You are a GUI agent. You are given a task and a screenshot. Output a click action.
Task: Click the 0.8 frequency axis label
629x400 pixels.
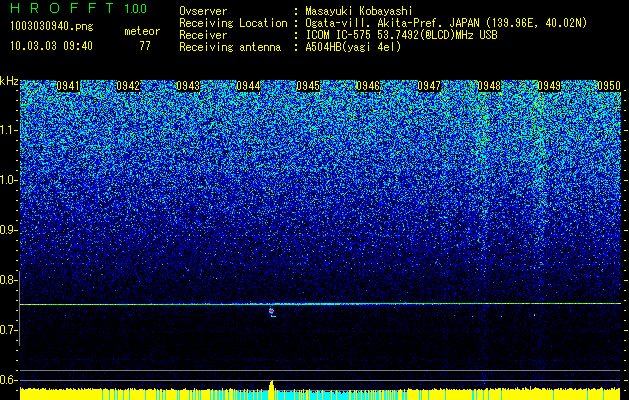point(8,280)
